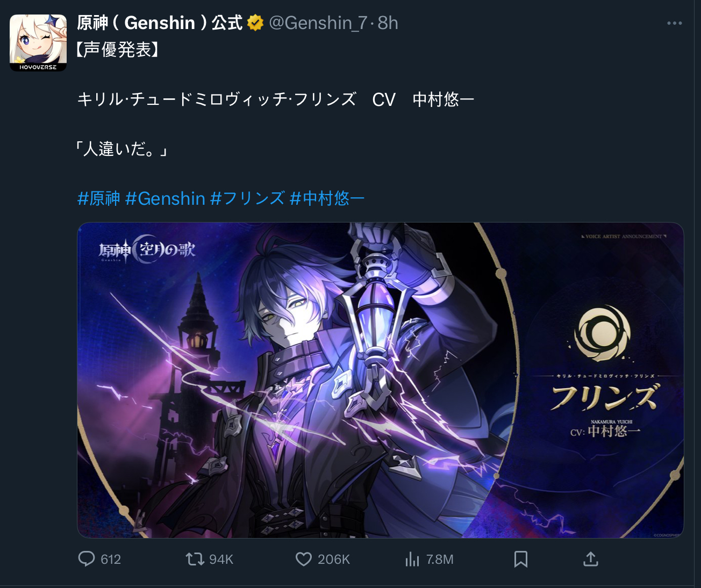701x588 pixels.
Task: Click the 612 replies count
Action: [x=111, y=560]
